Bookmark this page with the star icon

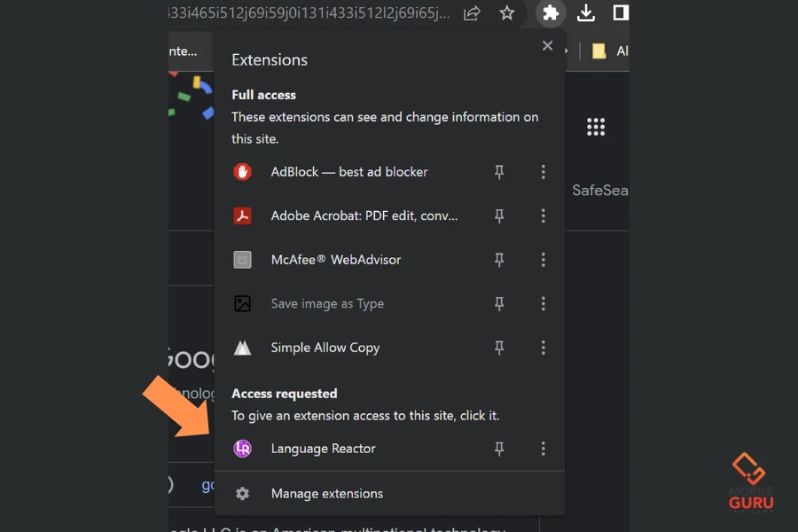tap(507, 13)
